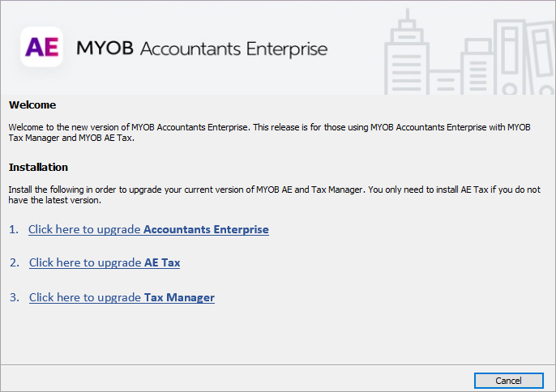This screenshot has height=392, width=556.
Task: Click the purple AE logo icon
Action: tap(41, 47)
